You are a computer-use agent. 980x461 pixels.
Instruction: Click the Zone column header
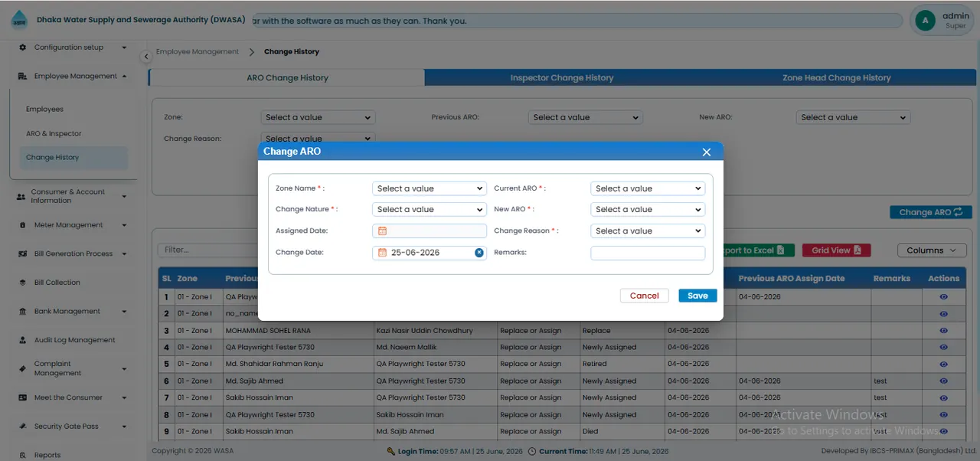[x=187, y=279]
